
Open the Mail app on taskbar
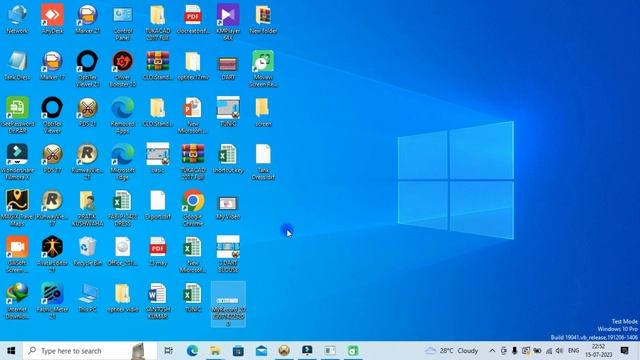click(261, 351)
